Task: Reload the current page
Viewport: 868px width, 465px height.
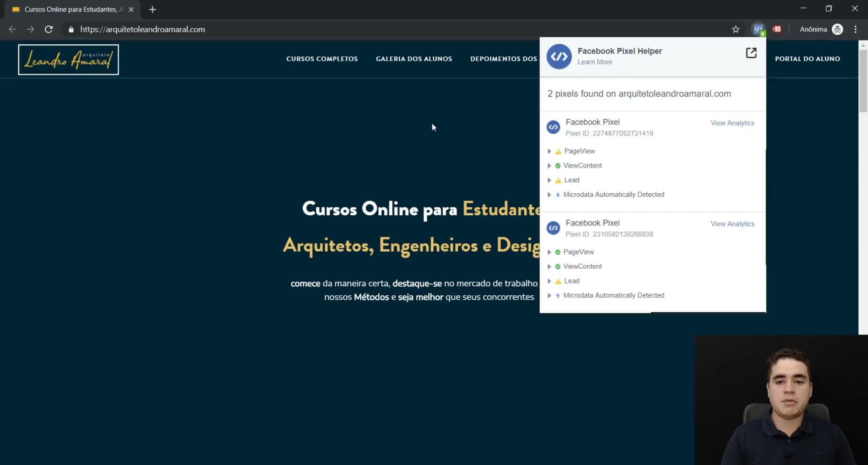Action: pos(49,29)
